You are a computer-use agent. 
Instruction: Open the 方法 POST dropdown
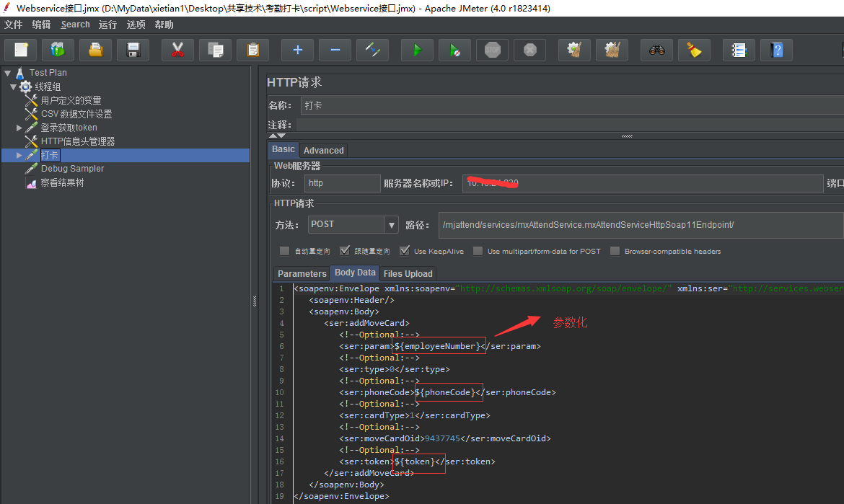[391, 225]
